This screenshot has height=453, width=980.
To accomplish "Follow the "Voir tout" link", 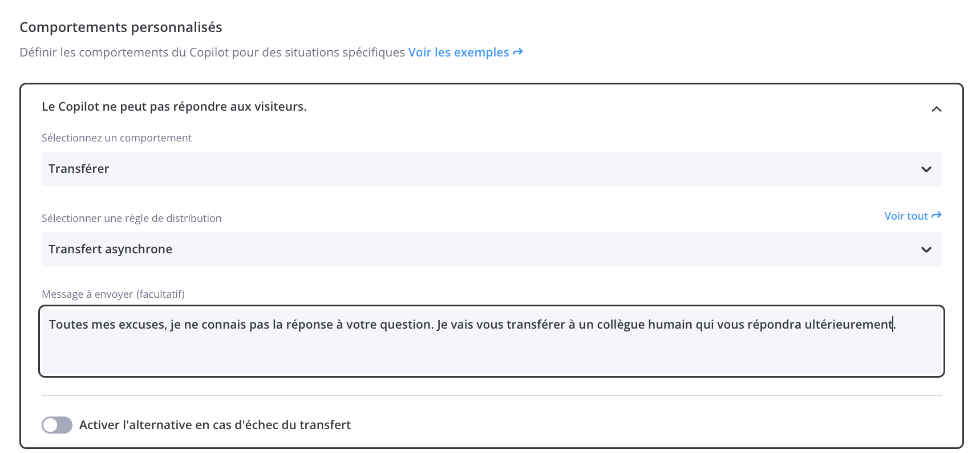I will coord(913,216).
